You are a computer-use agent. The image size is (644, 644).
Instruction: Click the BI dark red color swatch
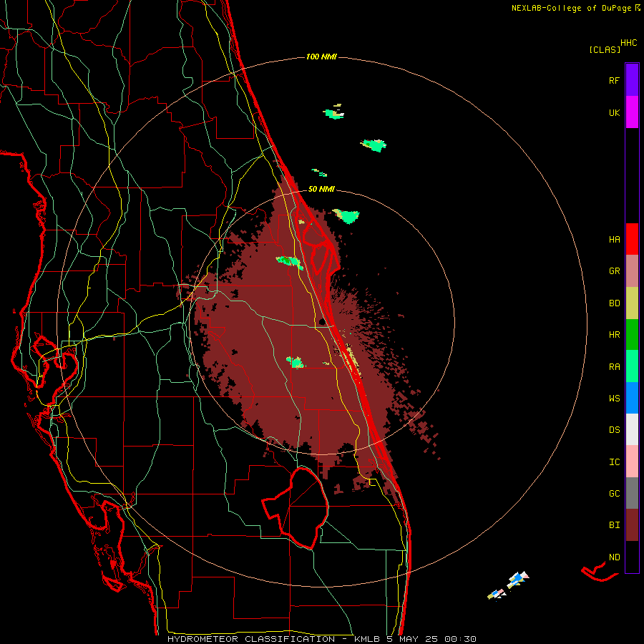click(632, 525)
